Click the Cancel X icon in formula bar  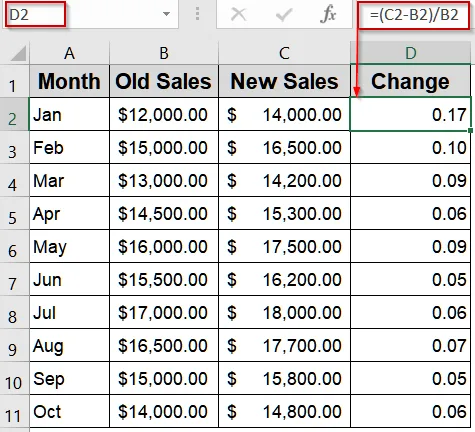(239, 14)
